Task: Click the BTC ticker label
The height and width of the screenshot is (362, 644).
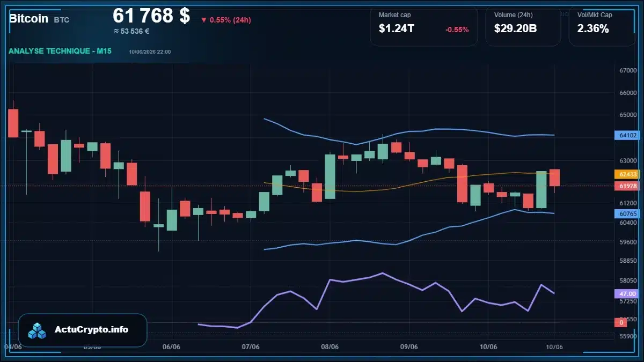Action: coord(61,20)
